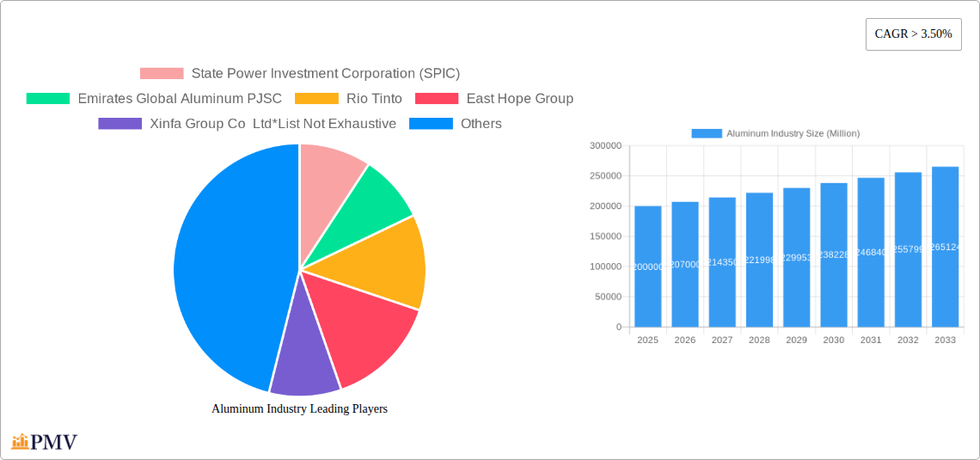Click the 2030 x-axis label
Image resolution: width=980 pixels, height=460 pixels.
coord(834,340)
